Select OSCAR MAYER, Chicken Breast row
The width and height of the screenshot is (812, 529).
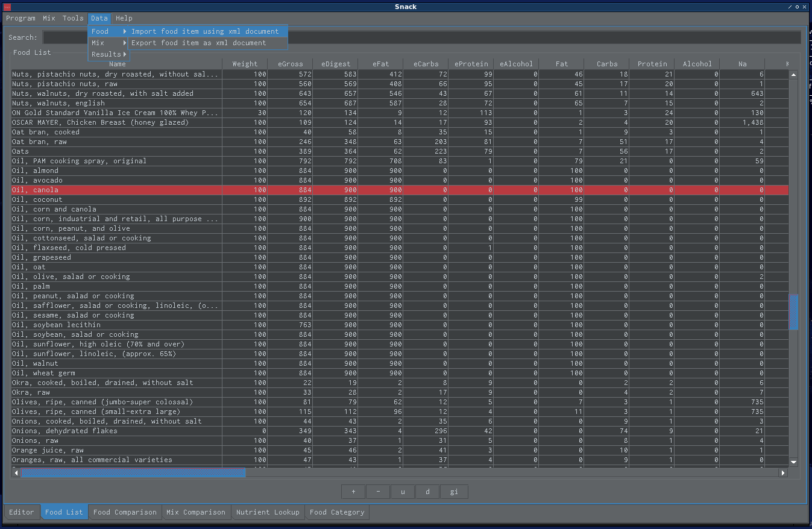(400, 122)
